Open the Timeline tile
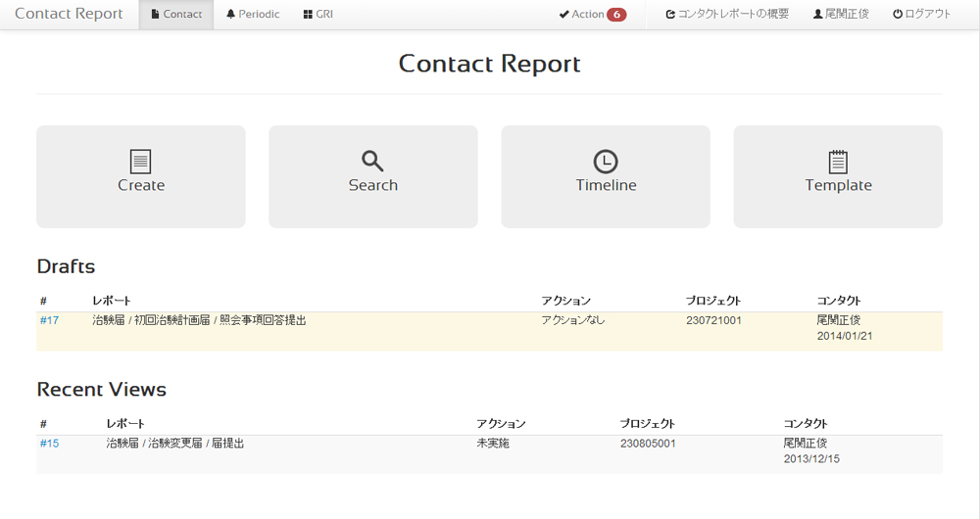This screenshot has height=519, width=980. (x=606, y=176)
